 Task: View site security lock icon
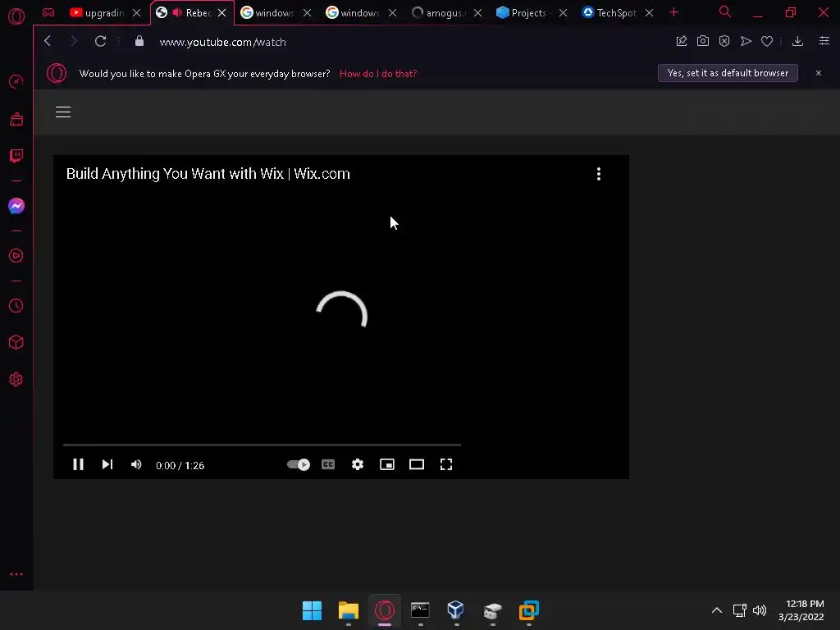[139, 41]
